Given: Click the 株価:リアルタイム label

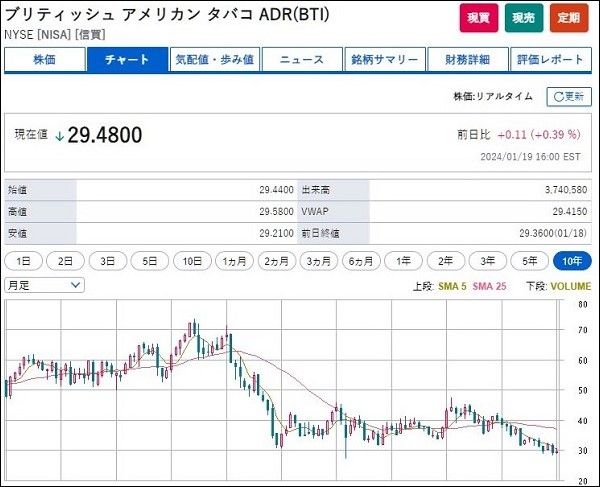Looking at the screenshot, I should (493, 96).
